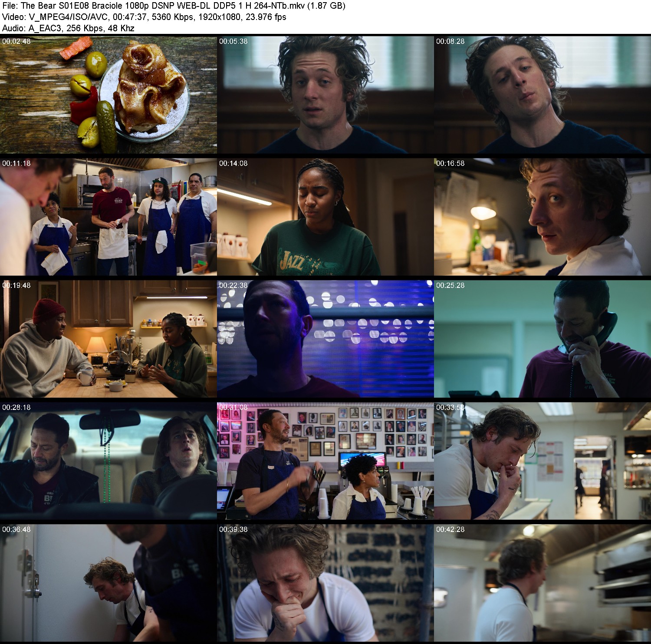This screenshot has height=644, width=651.
Task: Click the 00:02:48 timestamp label
Action: [x=16, y=41]
